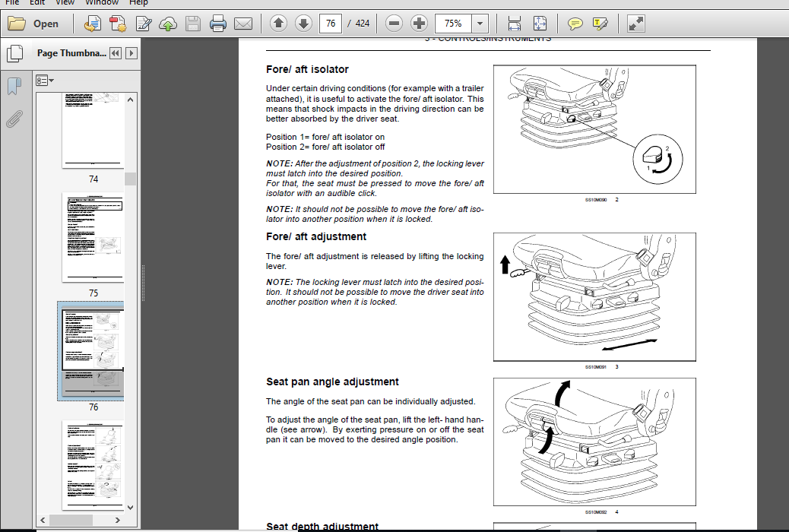Viewport: 789px width, 532px height.
Task: Click the page number field showing 76
Action: click(331, 24)
